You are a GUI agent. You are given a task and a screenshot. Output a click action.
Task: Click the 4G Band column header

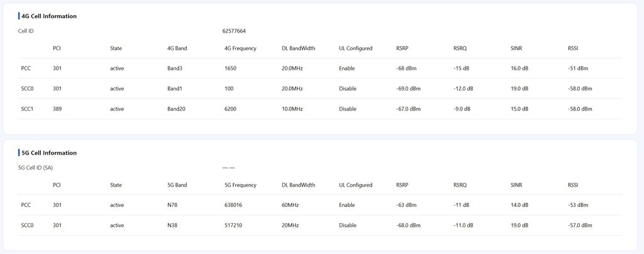click(177, 48)
